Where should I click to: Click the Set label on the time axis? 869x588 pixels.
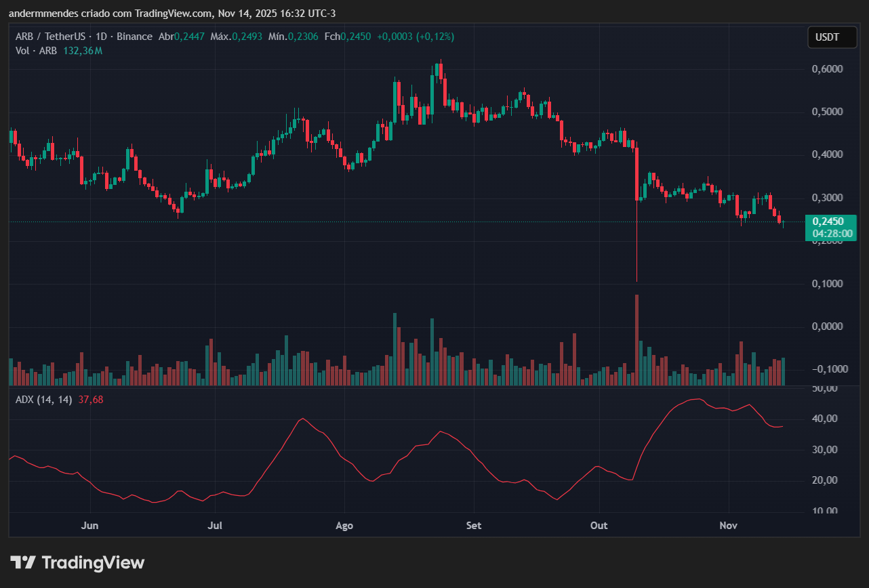point(473,525)
